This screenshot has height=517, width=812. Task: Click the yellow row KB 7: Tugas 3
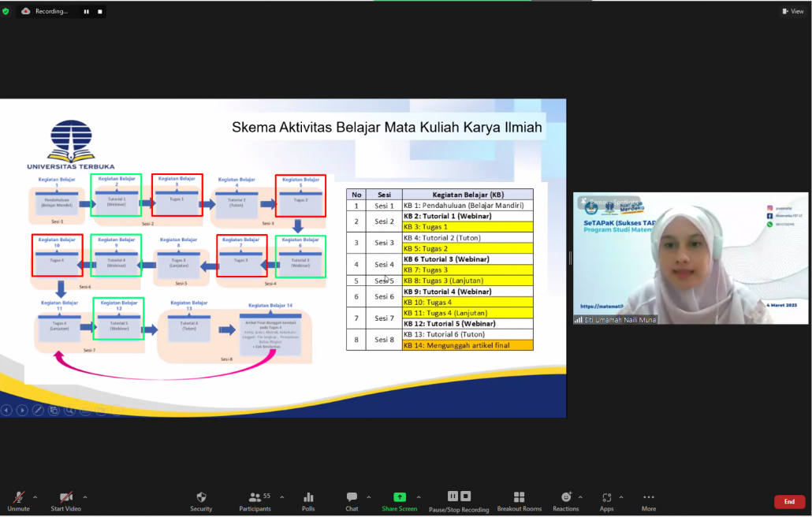pyautogui.click(x=467, y=270)
